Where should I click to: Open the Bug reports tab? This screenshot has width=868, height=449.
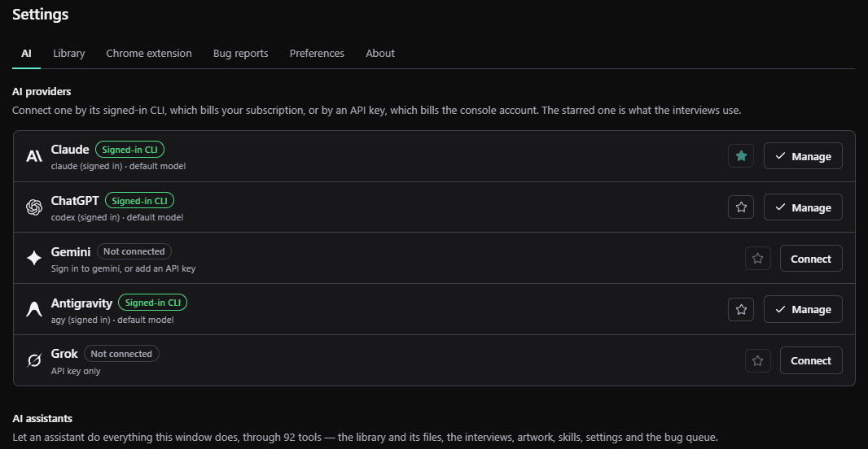(x=240, y=54)
